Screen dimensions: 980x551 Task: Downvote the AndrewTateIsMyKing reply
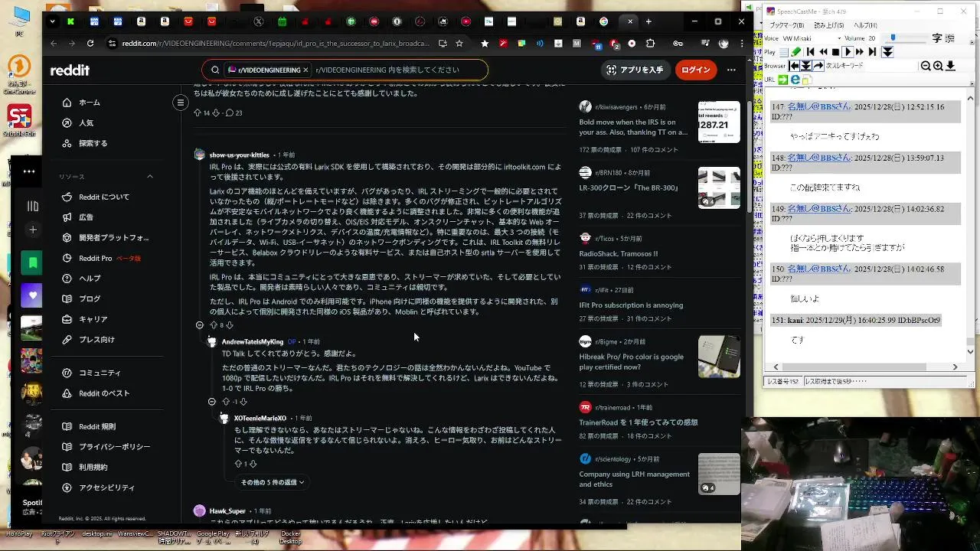pos(243,402)
